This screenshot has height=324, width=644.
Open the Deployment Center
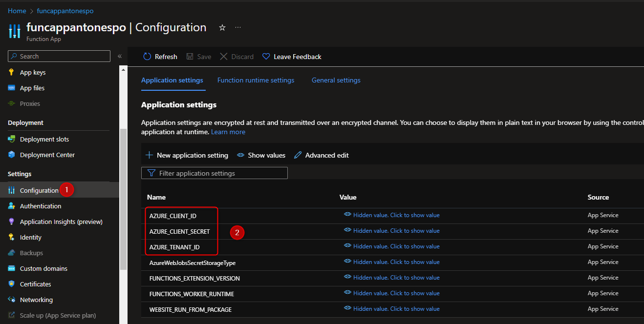(46, 155)
